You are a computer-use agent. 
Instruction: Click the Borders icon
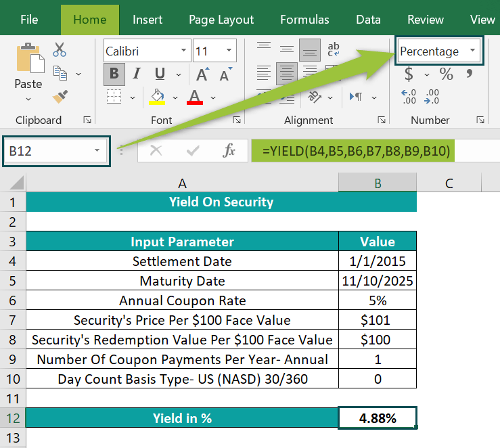[114, 97]
